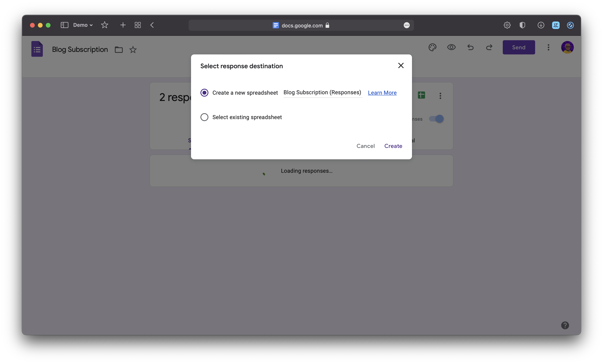Open the form's more options menu

(548, 47)
